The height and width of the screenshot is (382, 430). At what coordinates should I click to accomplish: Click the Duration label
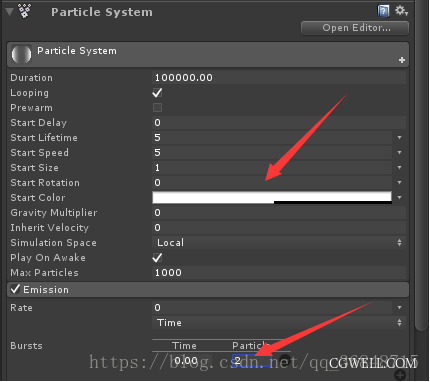click(31, 78)
